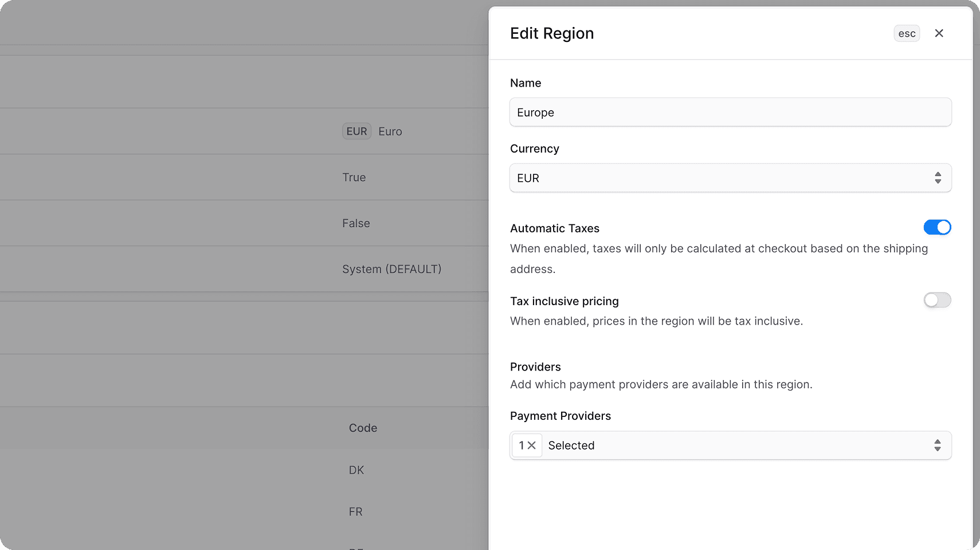This screenshot has height=550, width=980.
Task: Click the False value in background
Action: pyautogui.click(x=356, y=223)
